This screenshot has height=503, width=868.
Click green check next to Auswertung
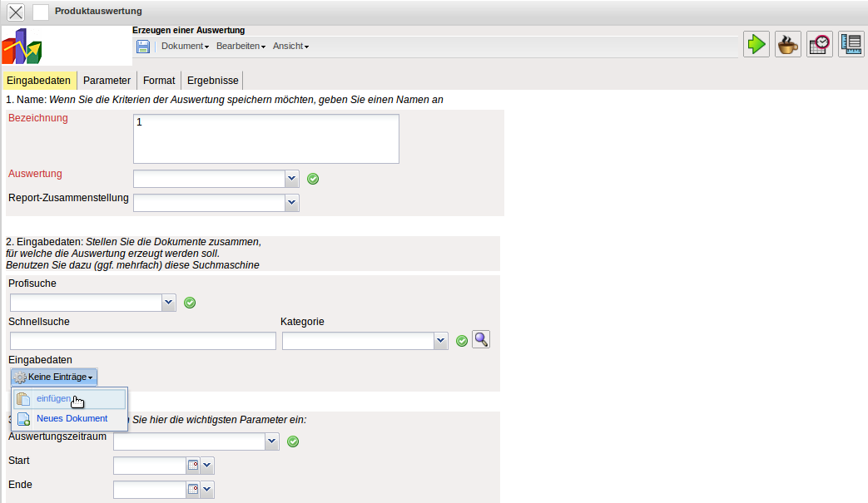coord(313,179)
